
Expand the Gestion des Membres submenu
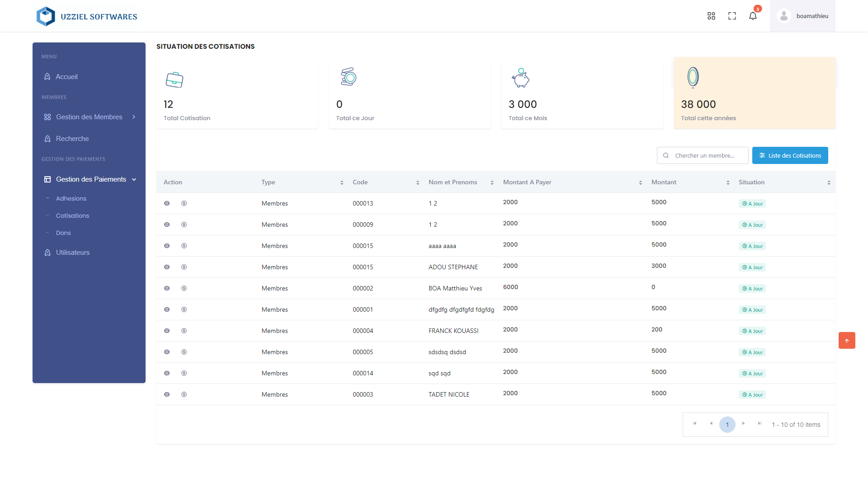pyautogui.click(x=89, y=117)
